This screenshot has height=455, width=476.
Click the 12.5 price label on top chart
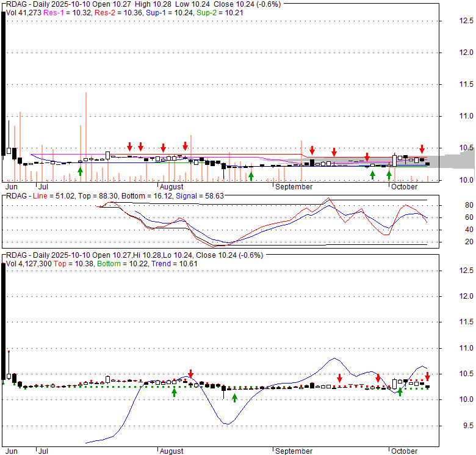pos(466,21)
